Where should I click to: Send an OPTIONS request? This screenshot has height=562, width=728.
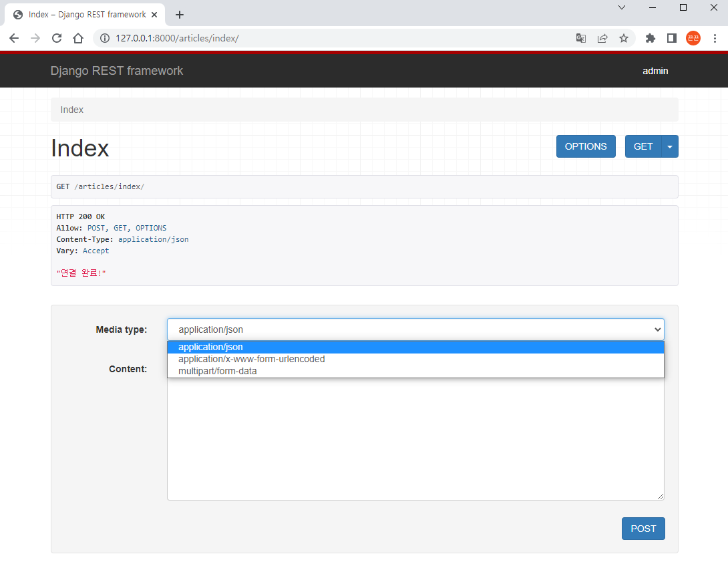coord(586,146)
